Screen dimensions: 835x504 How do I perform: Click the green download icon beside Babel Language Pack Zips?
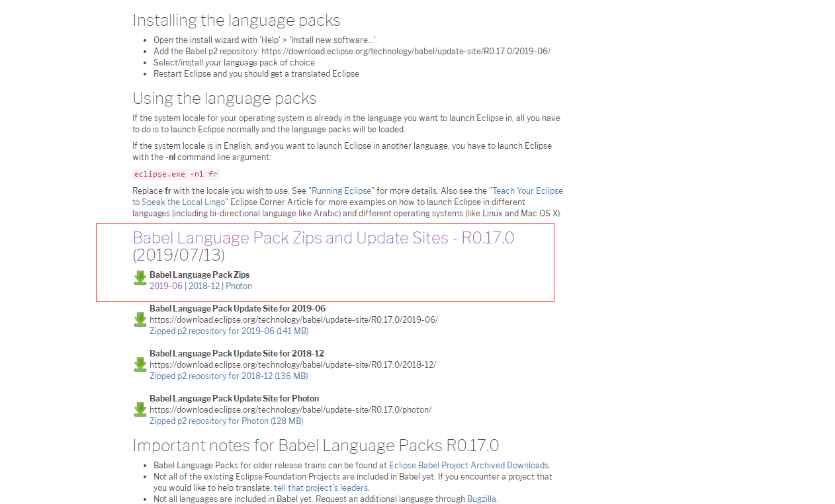[140, 278]
